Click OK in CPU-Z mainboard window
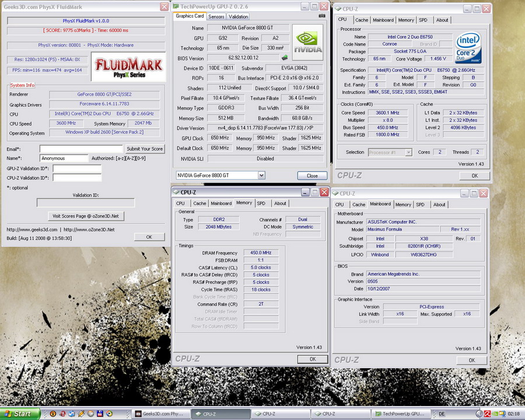Viewport: 525px width, 420px height. [x=471, y=360]
